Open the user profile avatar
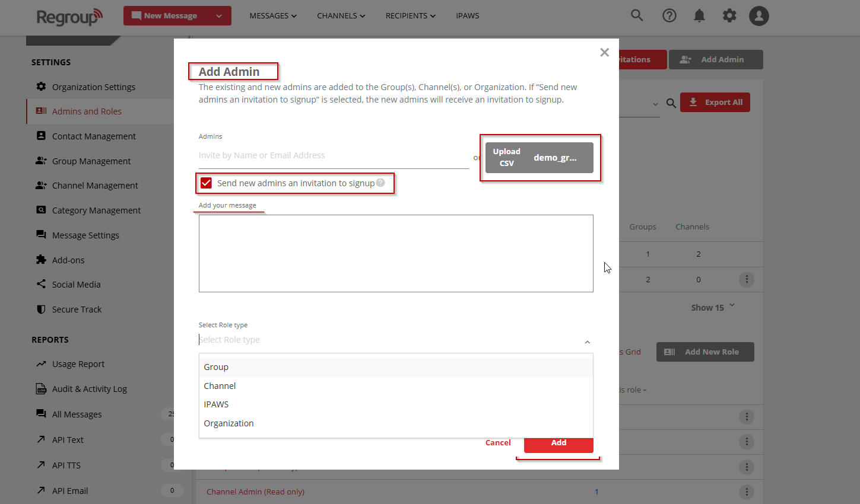 [x=759, y=16]
